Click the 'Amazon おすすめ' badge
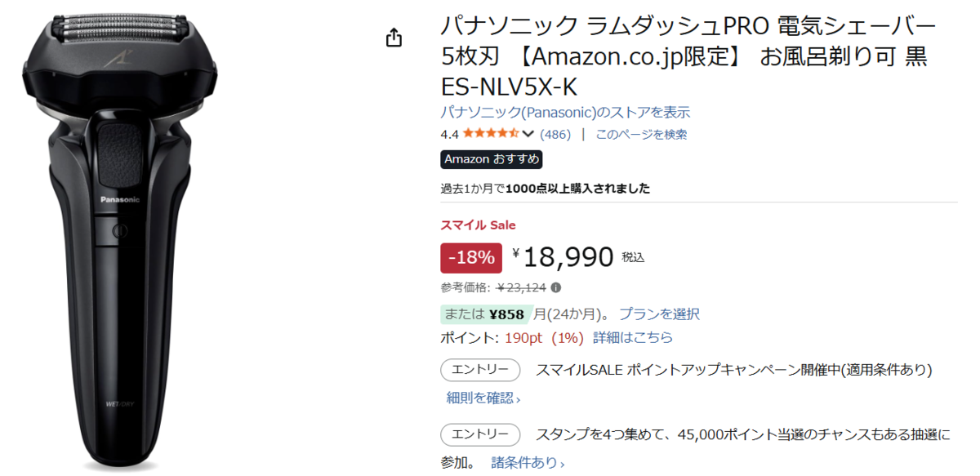Screen dimensions: 980x476 491,159
